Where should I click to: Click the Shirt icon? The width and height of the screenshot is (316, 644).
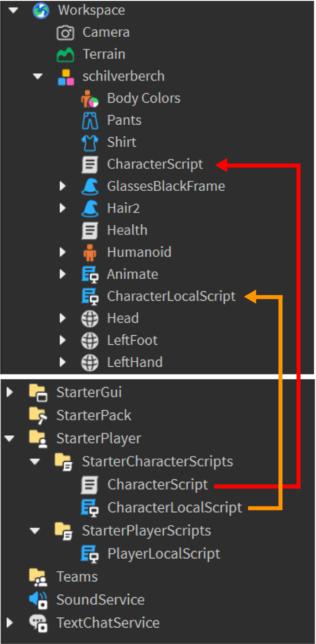(x=90, y=143)
